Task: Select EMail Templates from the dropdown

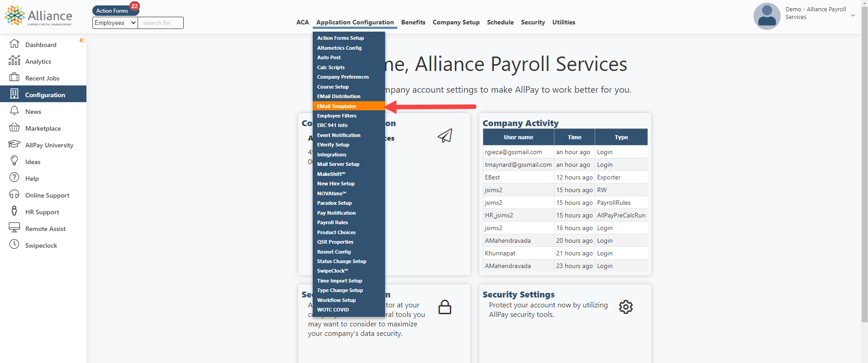Action: click(x=348, y=106)
